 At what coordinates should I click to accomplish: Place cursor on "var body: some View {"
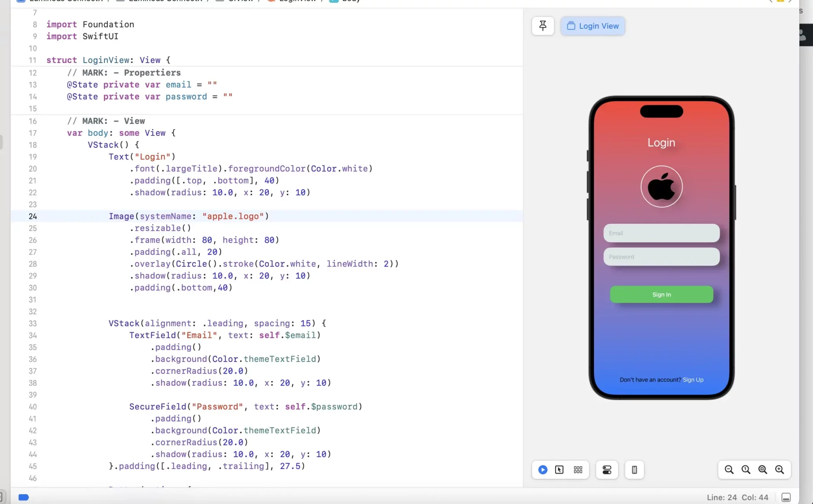point(121,133)
